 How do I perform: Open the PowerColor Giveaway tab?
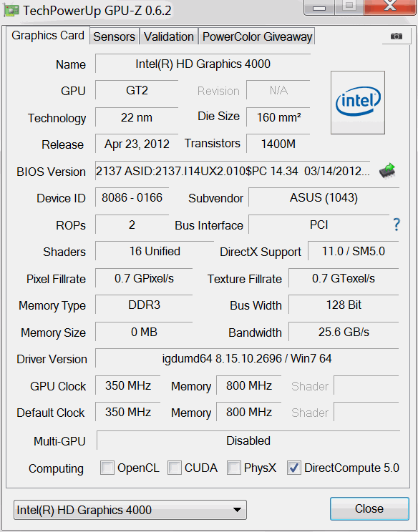pyautogui.click(x=257, y=36)
